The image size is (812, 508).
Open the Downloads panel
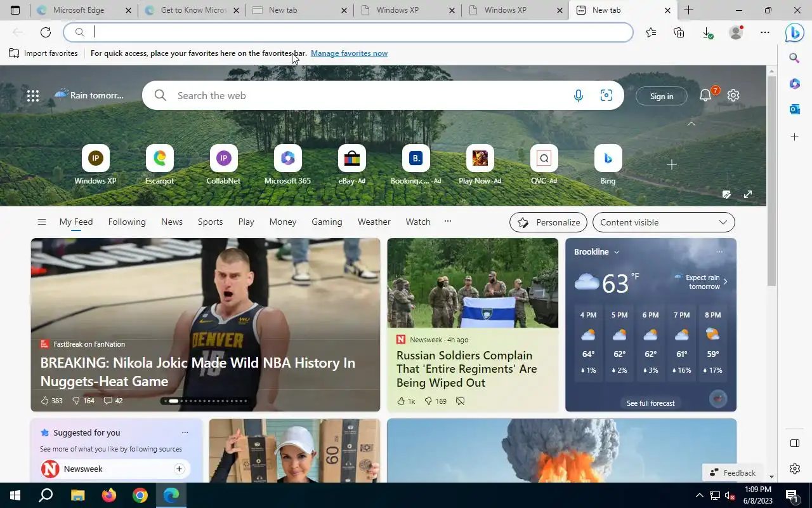tap(707, 32)
